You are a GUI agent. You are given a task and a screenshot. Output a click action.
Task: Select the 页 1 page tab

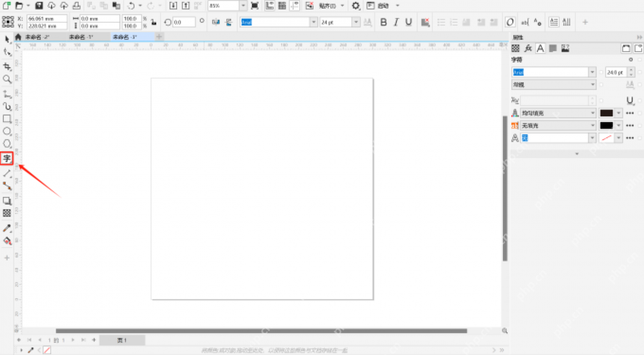[122, 340]
